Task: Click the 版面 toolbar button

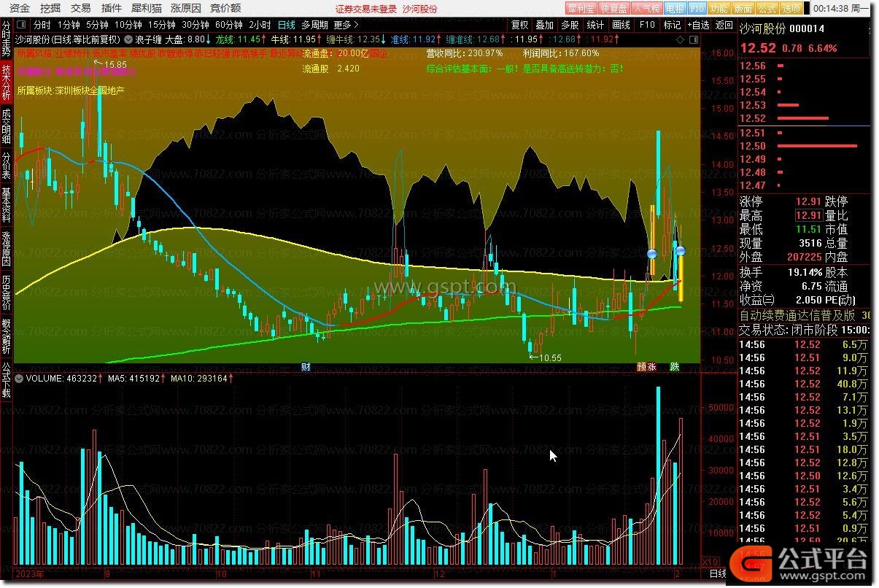Action: pos(743,9)
